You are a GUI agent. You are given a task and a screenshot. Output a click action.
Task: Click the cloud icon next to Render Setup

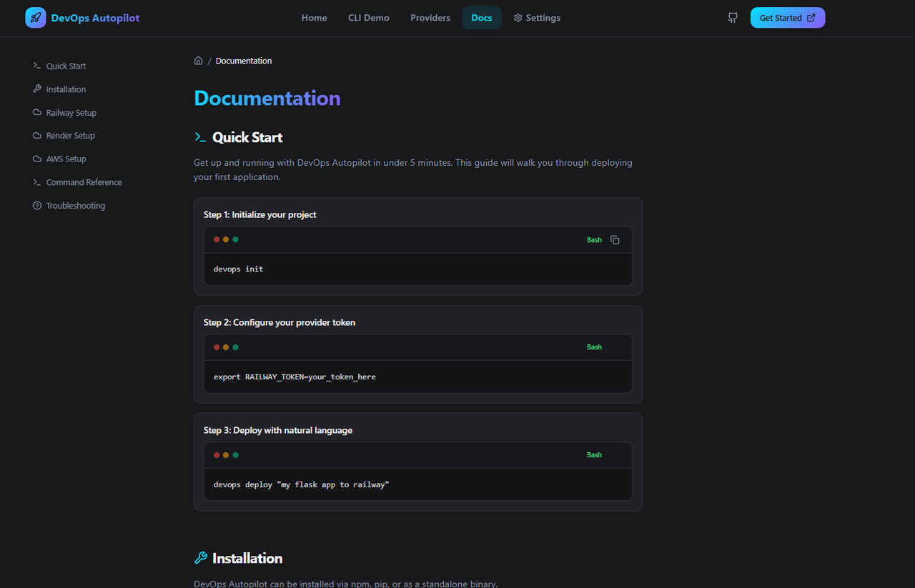pos(37,136)
